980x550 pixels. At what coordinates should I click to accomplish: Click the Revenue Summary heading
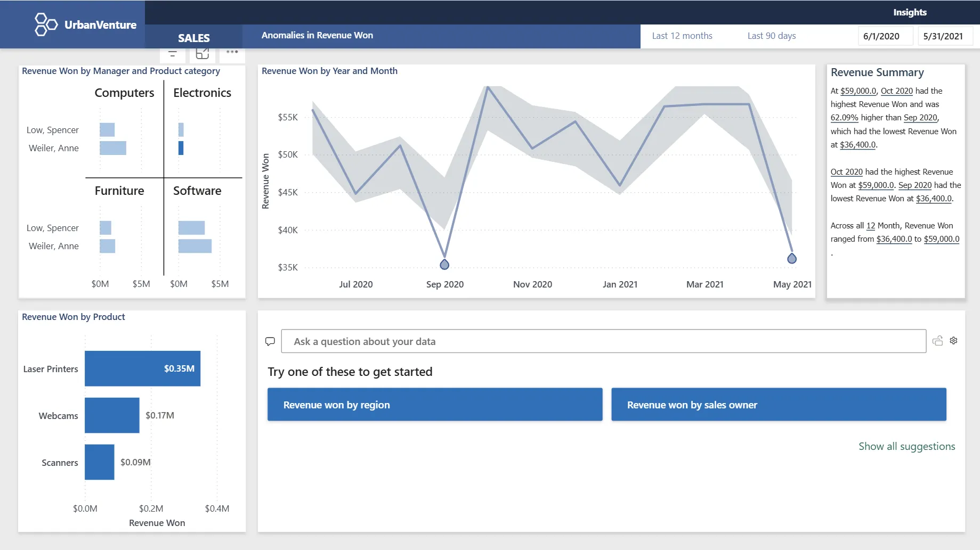(877, 72)
